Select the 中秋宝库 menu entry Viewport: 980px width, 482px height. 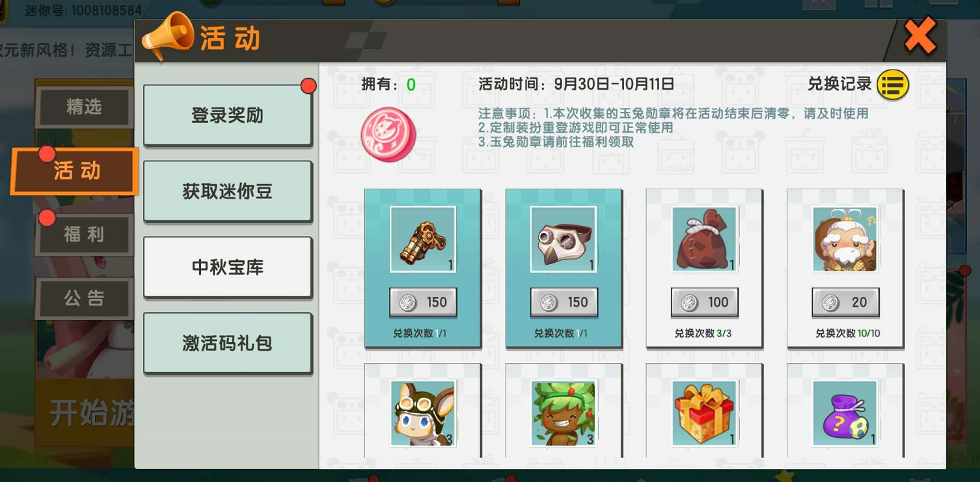tap(227, 267)
